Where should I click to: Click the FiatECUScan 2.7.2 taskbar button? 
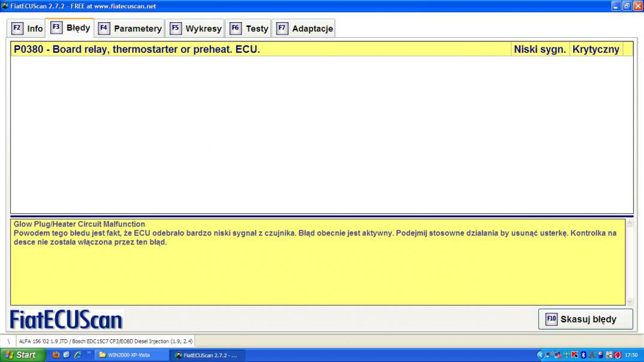click(208, 355)
